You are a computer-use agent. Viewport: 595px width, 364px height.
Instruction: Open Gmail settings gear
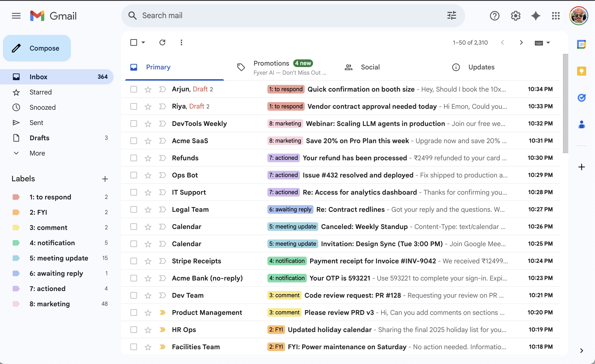point(515,16)
